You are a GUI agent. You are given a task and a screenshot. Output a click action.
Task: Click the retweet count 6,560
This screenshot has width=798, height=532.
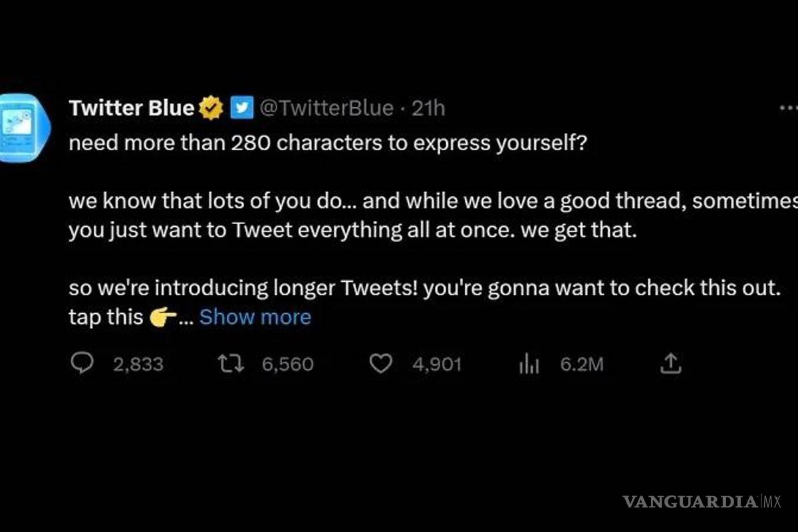pyautogui.click(x=288, y=364)
